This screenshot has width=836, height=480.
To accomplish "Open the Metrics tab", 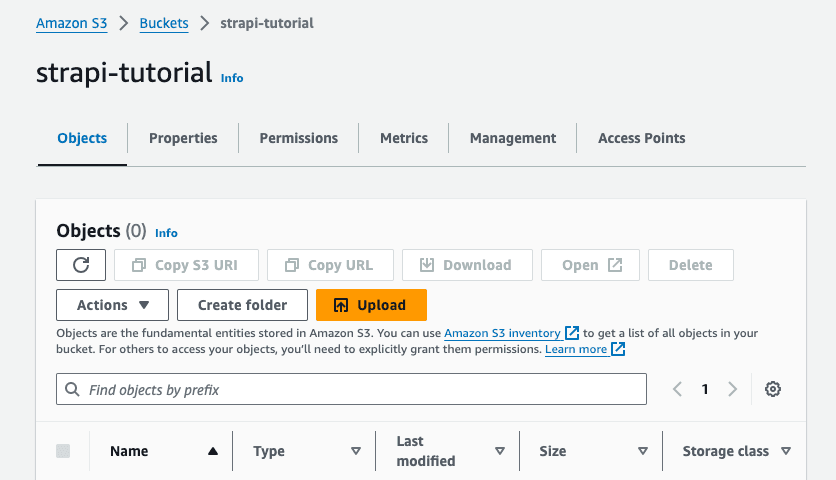I will click(404, 138).
